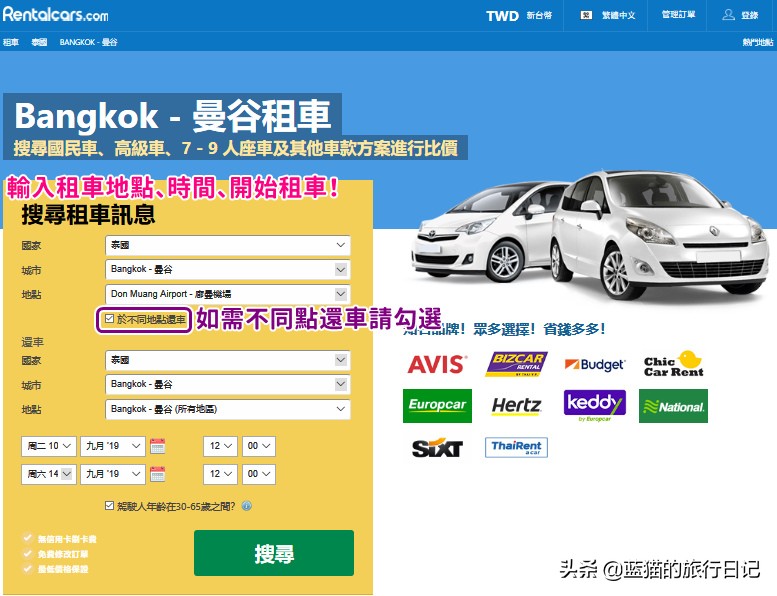This screenshot has width=777, height=596.
Task: Toggle driver age 30-65 checkbox
Action: pos(110,506)
